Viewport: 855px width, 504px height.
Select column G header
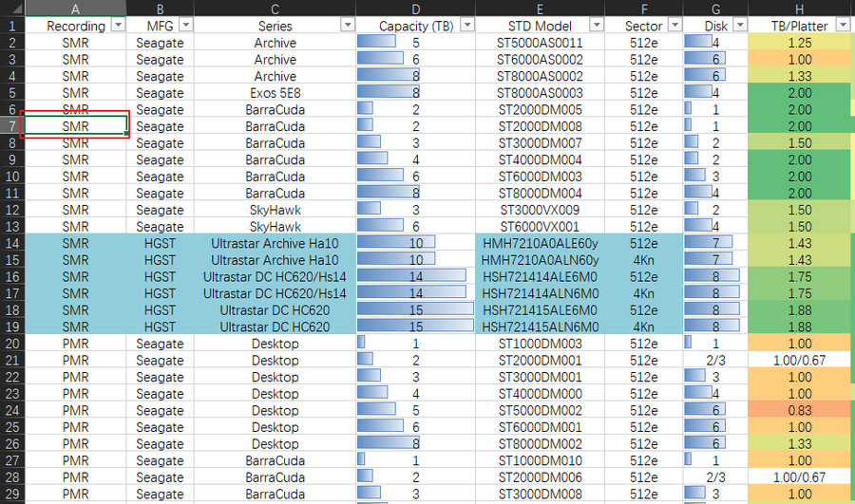[716, 9]
